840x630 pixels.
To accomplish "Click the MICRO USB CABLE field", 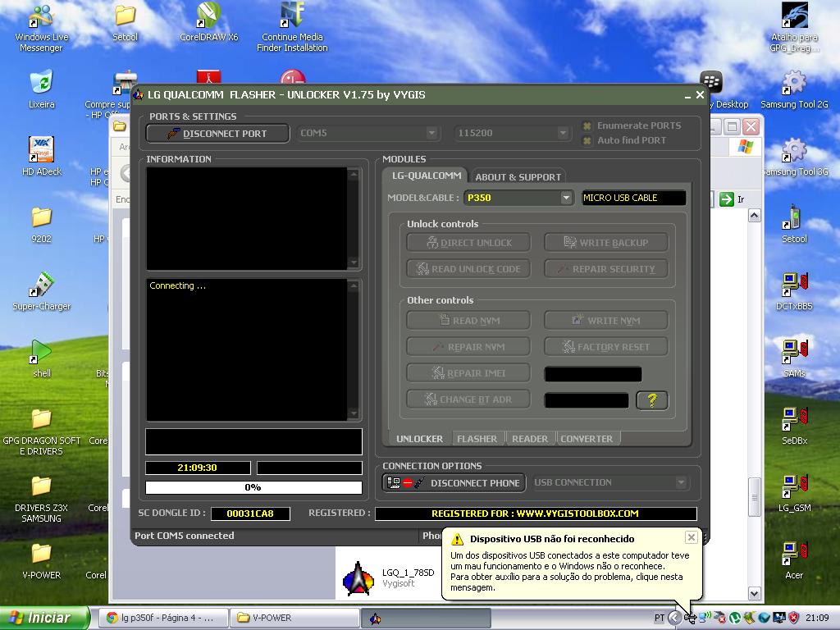I will click(x=634, y=198).
